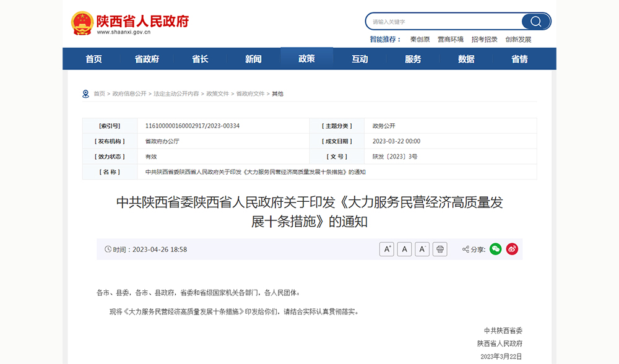Click the Shaanxi government emblem logo
The image size is (619, 364).
click(x=82, y=24)
